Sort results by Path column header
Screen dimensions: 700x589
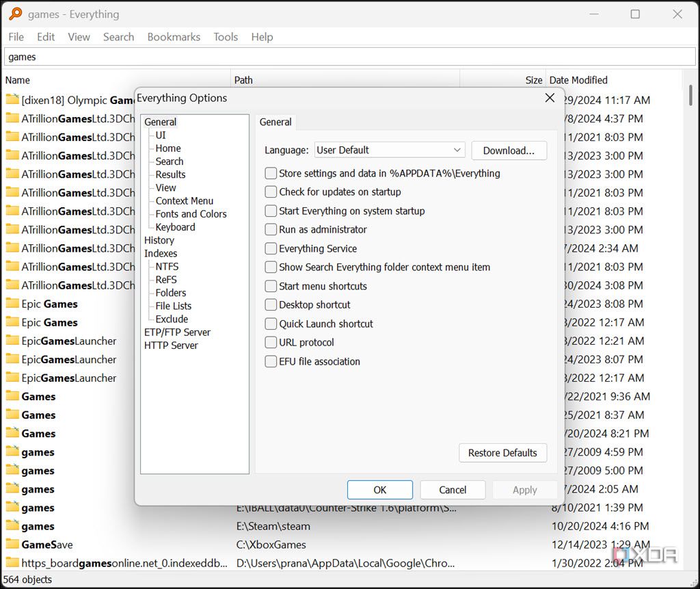click(x=345, y=80)
